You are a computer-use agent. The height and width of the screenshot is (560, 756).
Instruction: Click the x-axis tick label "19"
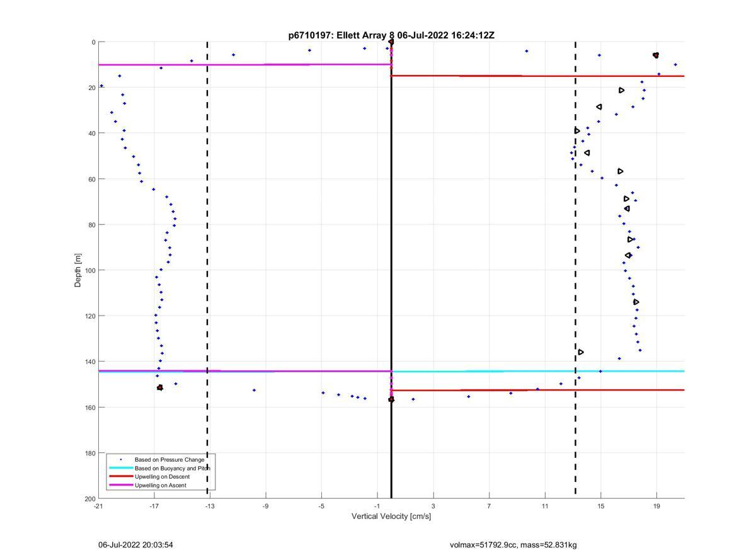click(656, 506)
